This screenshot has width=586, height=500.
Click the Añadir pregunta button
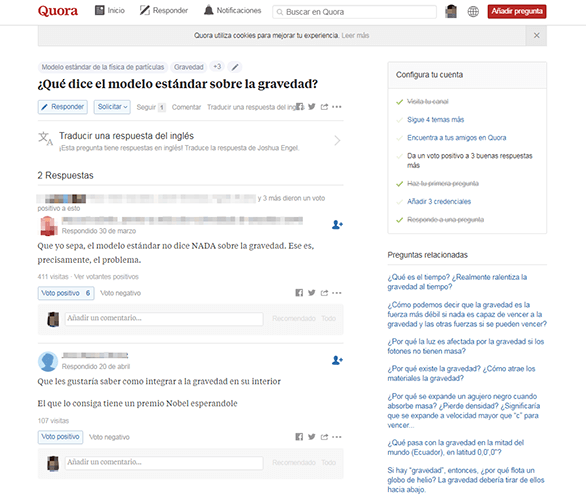click(x=517, y=11)
